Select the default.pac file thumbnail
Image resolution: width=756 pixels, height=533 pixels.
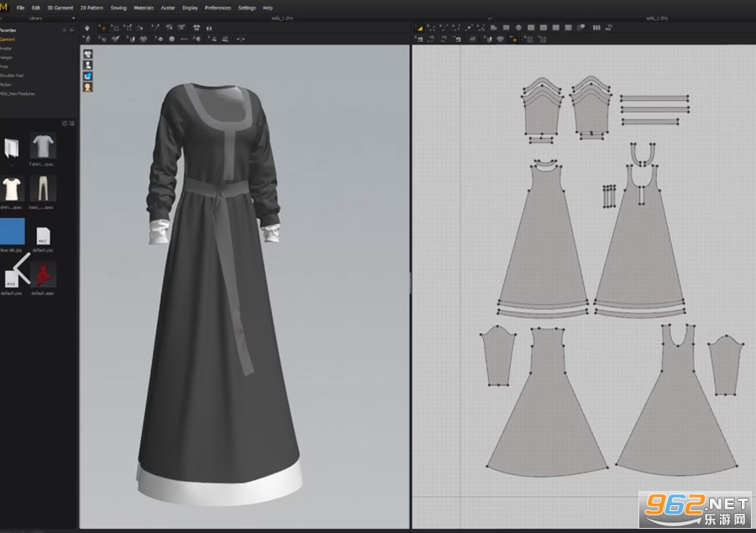pyautogui.click(x=43, y=236)
